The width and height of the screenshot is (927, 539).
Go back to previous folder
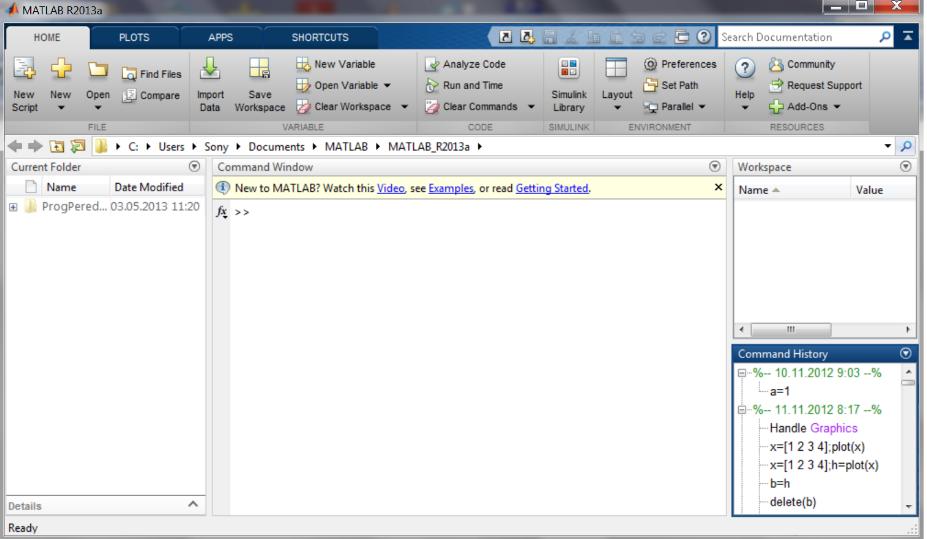[16, 146]
